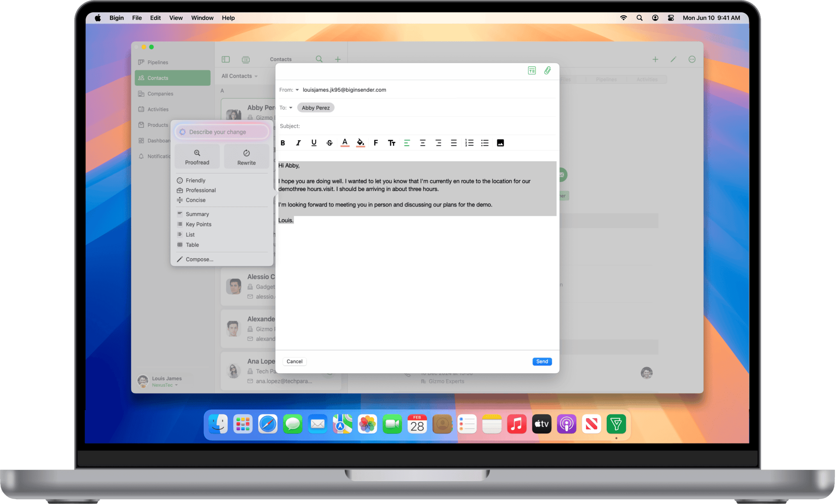Open the highlight fill color picker

(360, 143)
